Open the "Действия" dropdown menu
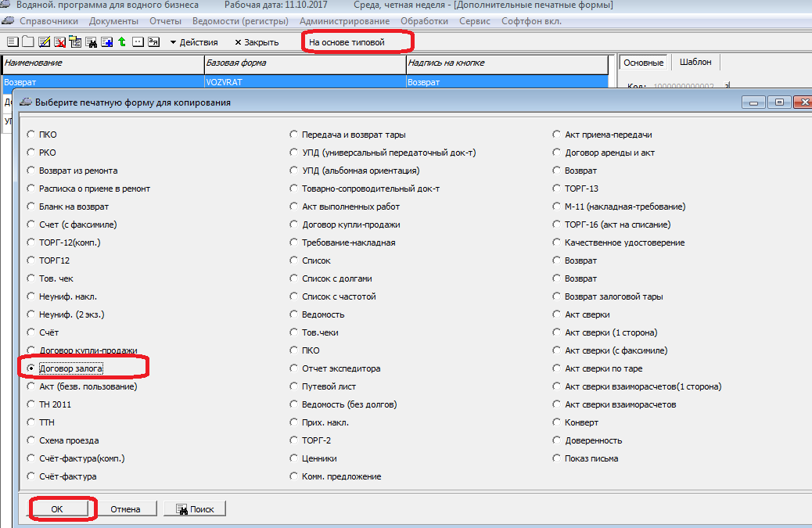Viewport: 812px width, 528px height. pyautogui.click(x=193, y=42)
